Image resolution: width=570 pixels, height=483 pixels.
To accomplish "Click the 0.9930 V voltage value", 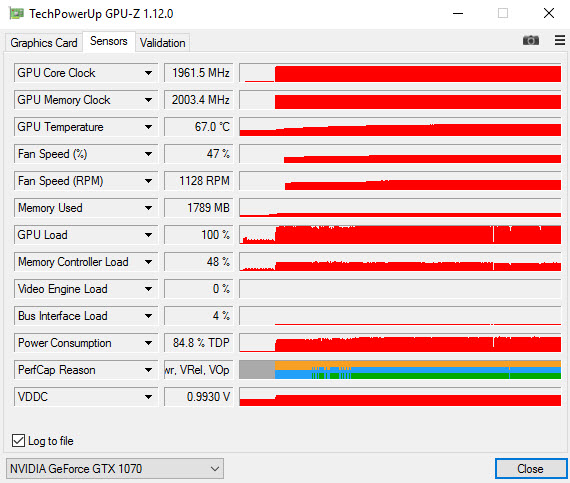I will [198, 397].
